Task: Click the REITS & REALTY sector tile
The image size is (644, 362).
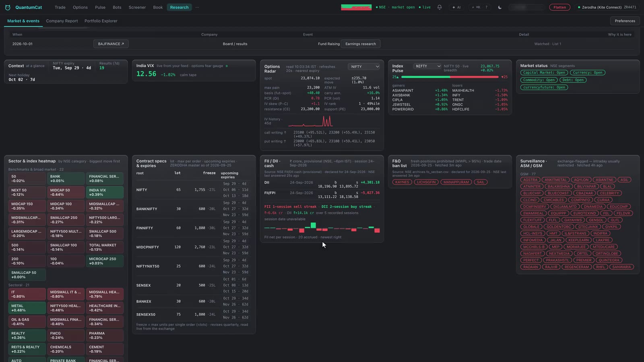Action: click(x=27, y=349)
